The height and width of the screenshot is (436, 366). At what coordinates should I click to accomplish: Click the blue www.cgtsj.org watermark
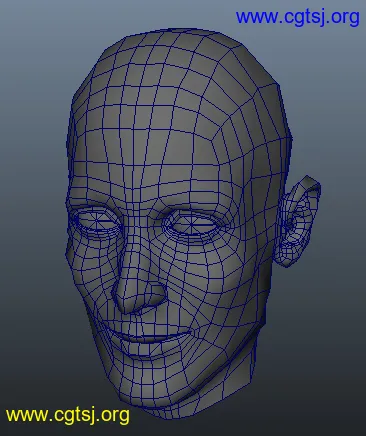(298, 17)
